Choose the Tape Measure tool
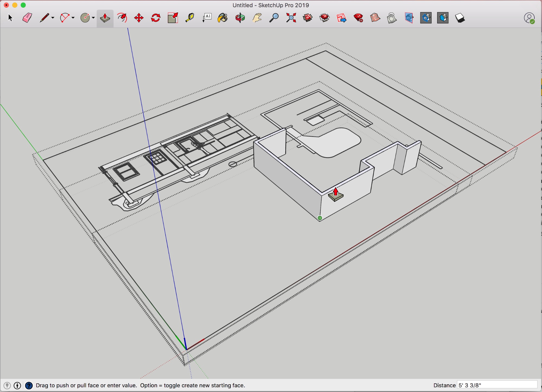 click(x=190, y=18)
